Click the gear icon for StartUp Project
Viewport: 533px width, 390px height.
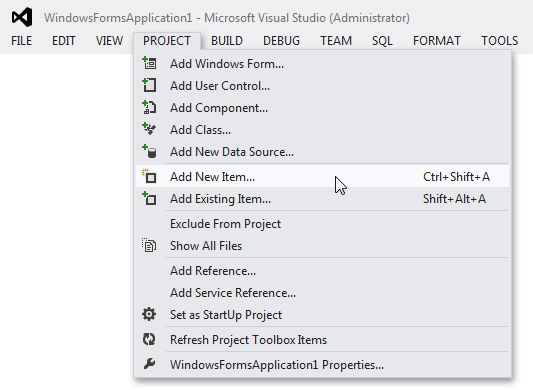click(x=149, y=314)
